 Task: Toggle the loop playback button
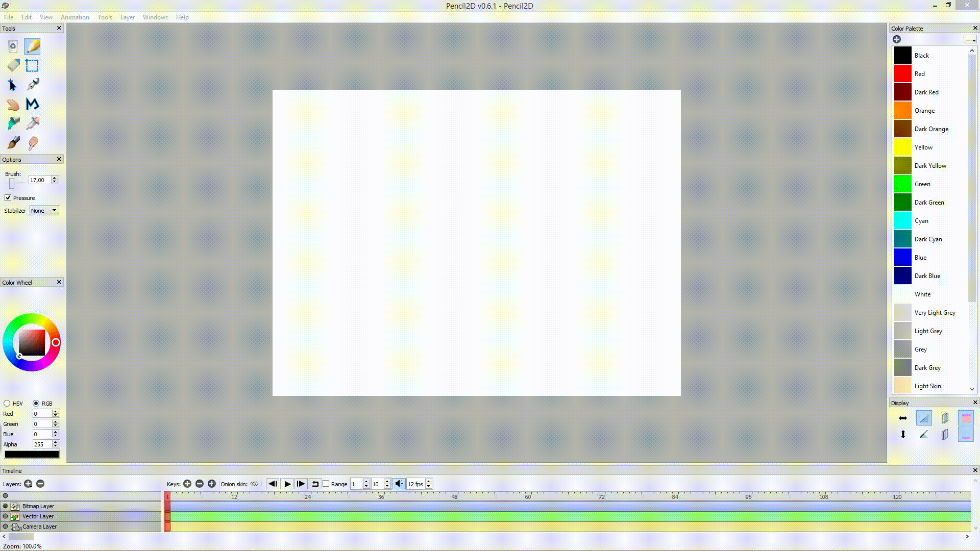(315, 484)
